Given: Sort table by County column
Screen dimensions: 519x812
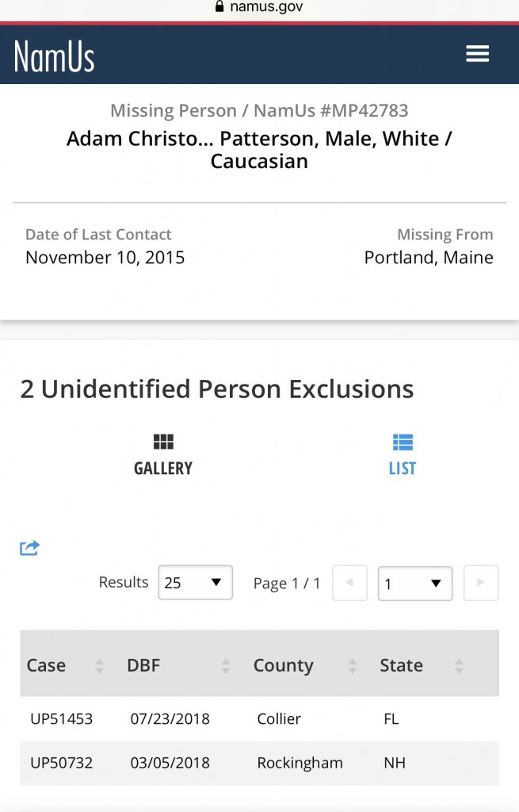Looking at the screenshot, I should pyautogui.click(x=353, y=666).
